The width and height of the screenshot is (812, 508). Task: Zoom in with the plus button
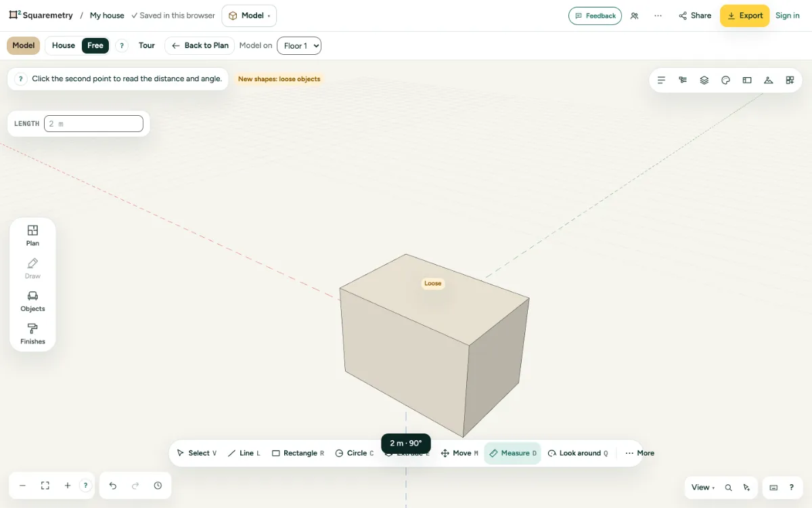click(68, 486)
